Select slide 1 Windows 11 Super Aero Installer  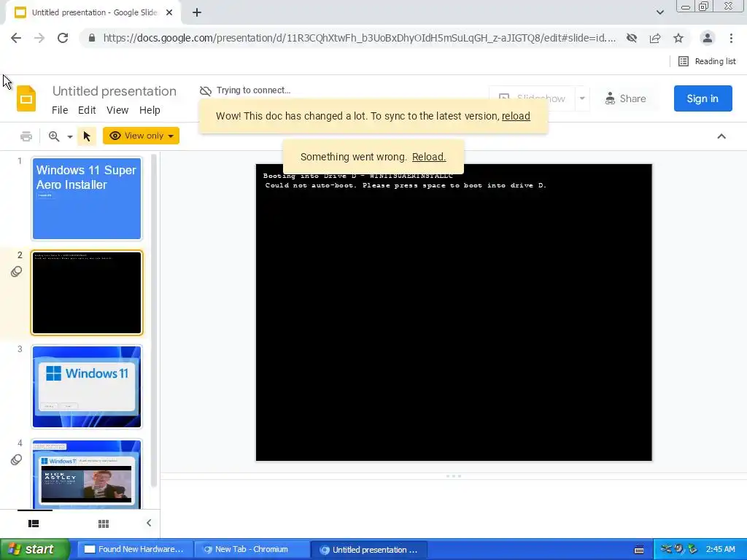point(87,198)
